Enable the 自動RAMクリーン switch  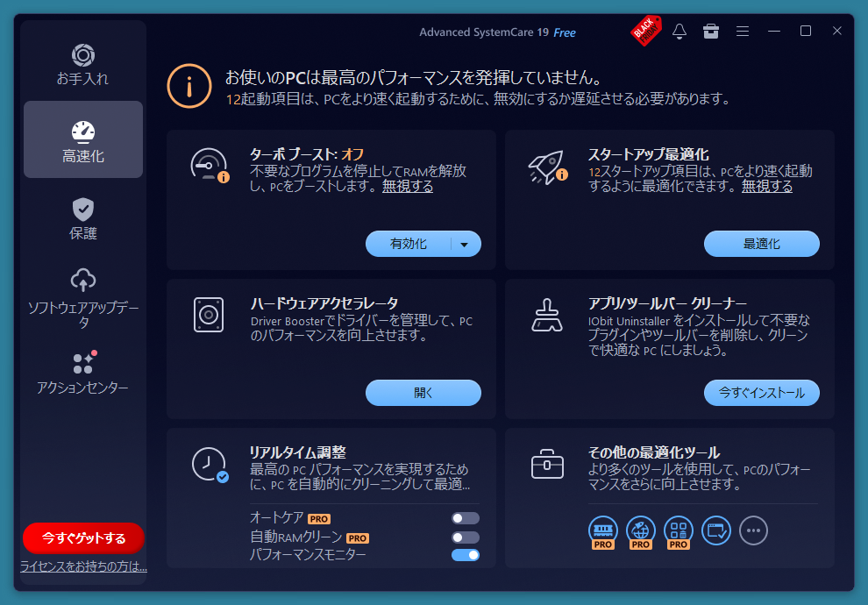(465, 537)
